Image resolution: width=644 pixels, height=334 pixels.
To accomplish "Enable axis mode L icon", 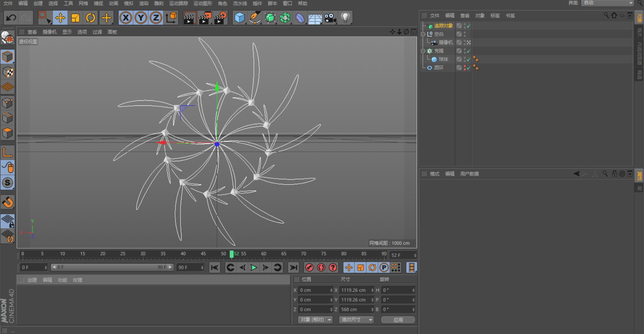I will [x=7, y=152].
